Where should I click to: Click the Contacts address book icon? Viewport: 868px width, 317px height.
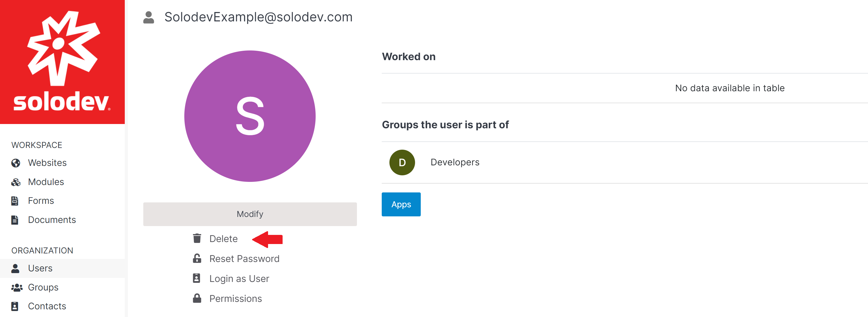(15, 306)
